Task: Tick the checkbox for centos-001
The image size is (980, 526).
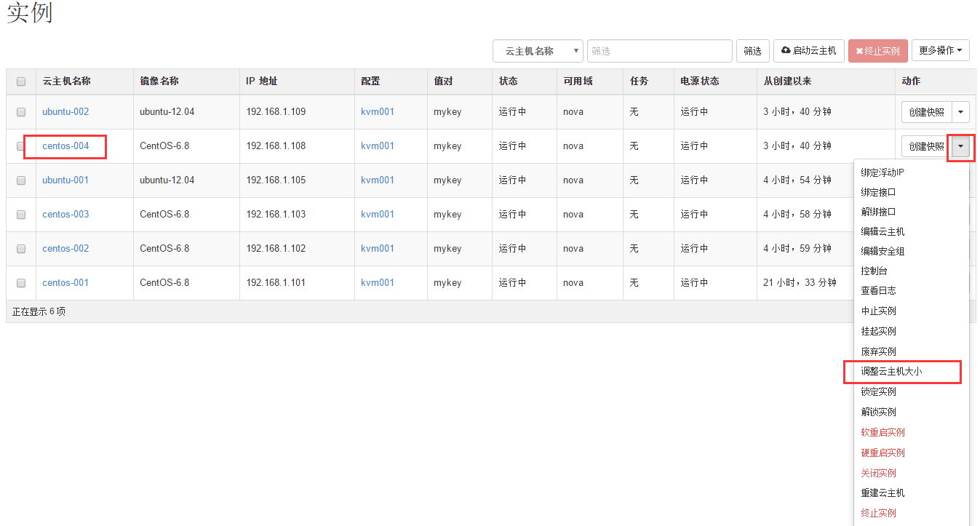Action: click(x=21, y=283)
